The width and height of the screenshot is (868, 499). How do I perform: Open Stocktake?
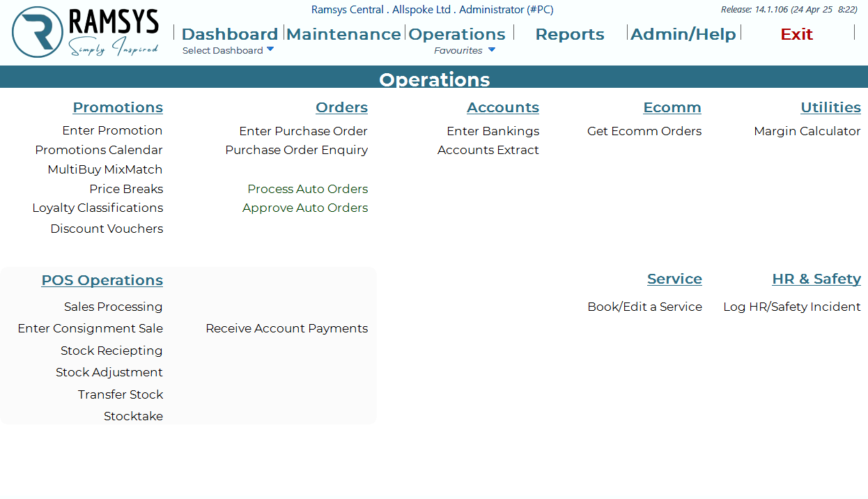(133, 416)
